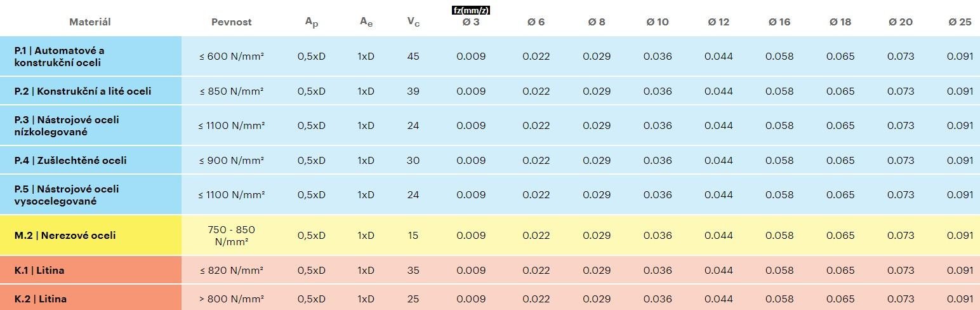
Task: Select the Ø 25 diameter column header
Action: tap(960, 22)
